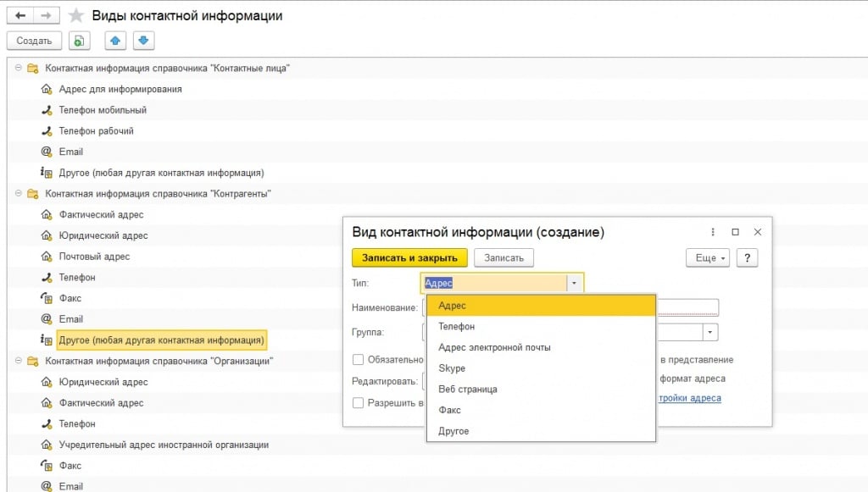Open the dialog's three-dot options menu

click(712, 232)
